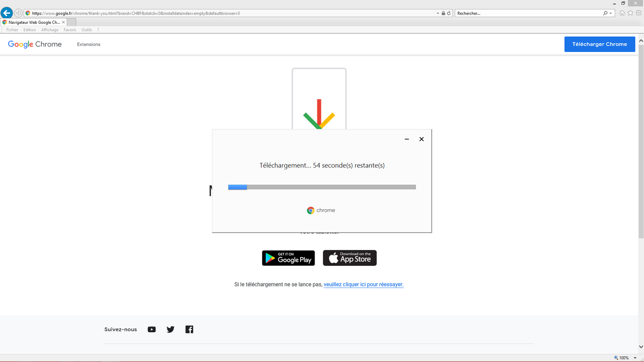Image resolution: width=644 pixels, height=362 pixels.
Task: Open the Fichier menu
Action: pos(12,30)
